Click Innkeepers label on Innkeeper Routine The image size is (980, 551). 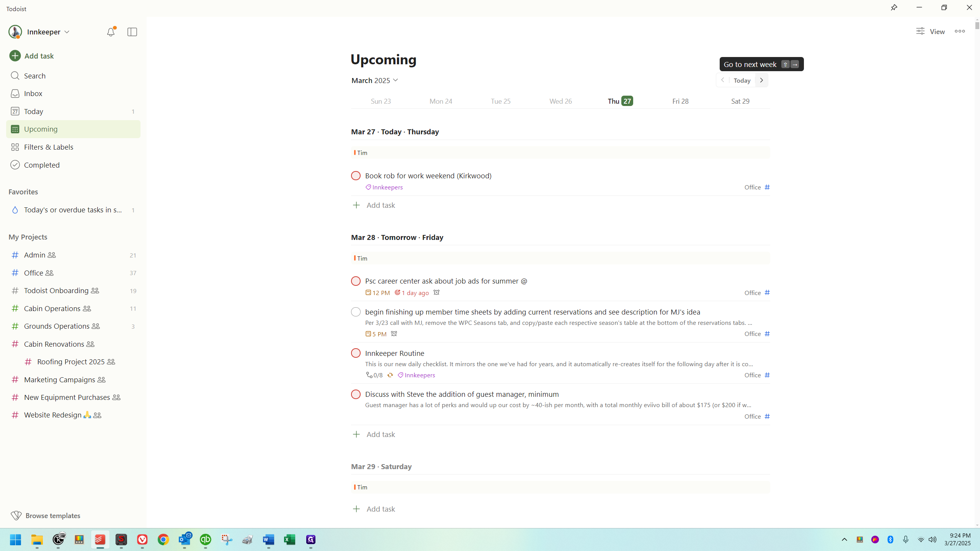point(416,375)
